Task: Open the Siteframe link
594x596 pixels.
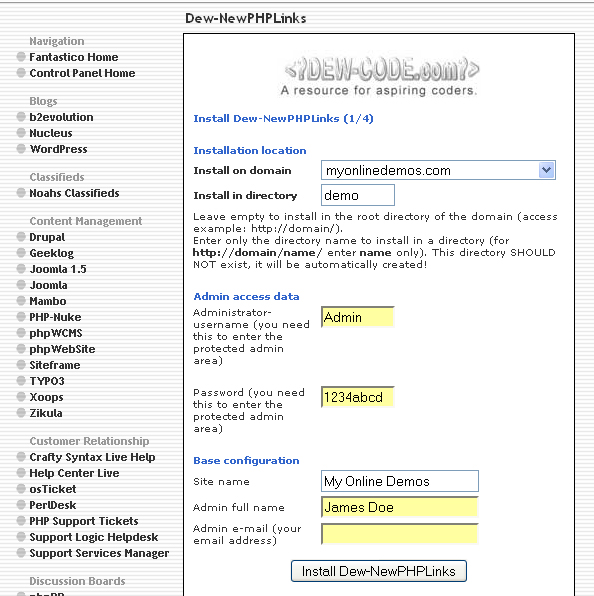Action: click(55, 365)
